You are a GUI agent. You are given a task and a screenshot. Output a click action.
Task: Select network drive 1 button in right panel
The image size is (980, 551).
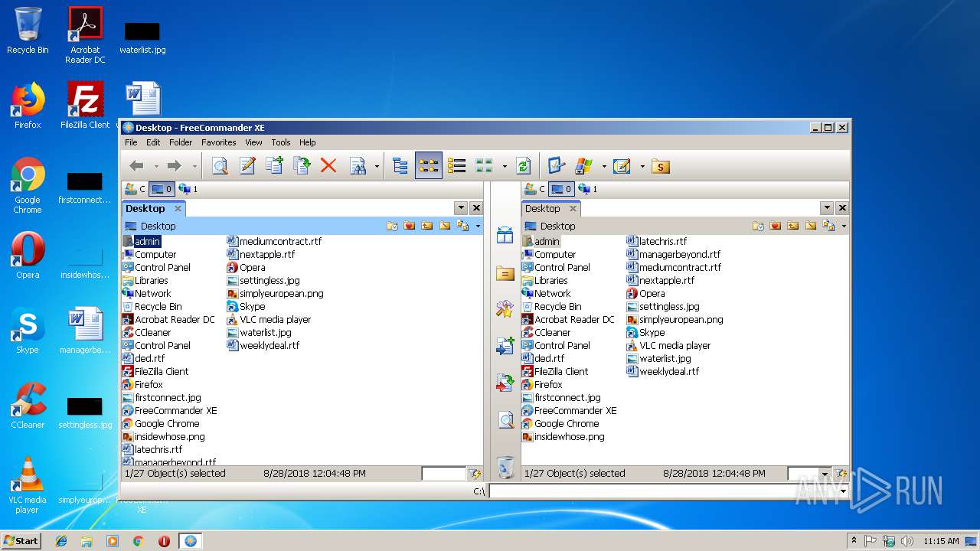[588, 189]
